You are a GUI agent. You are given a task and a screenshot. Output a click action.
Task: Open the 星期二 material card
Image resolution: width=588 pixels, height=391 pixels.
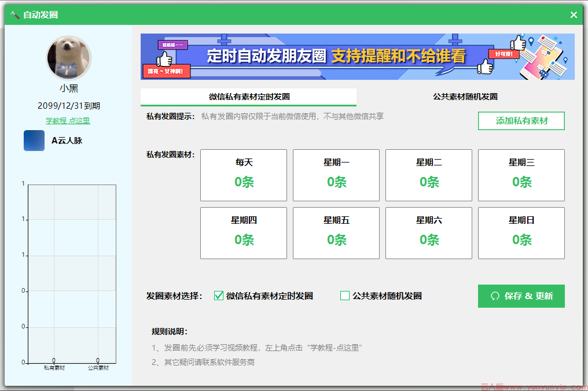pyautogui.click(x=429, y=175)
